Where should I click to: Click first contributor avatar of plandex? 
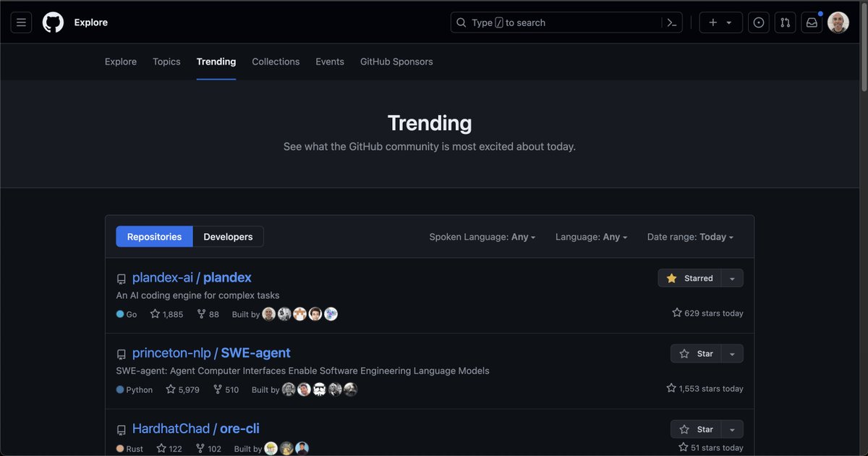click(269, 314)
